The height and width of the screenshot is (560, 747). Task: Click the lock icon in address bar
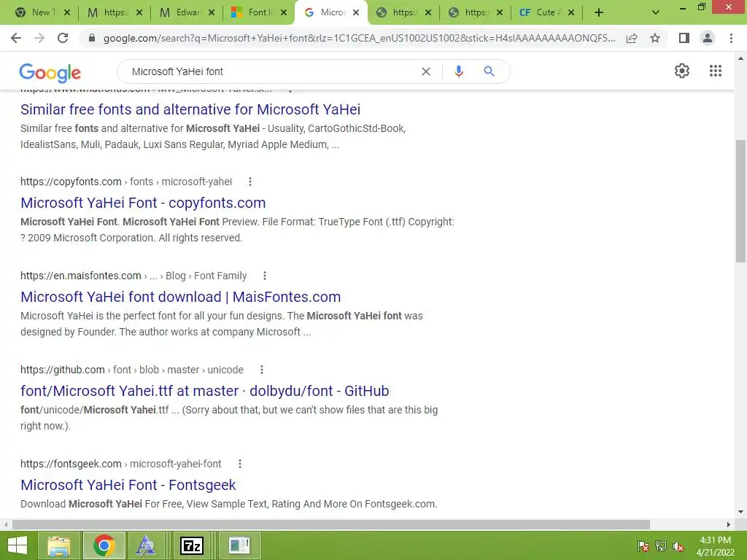92,38
